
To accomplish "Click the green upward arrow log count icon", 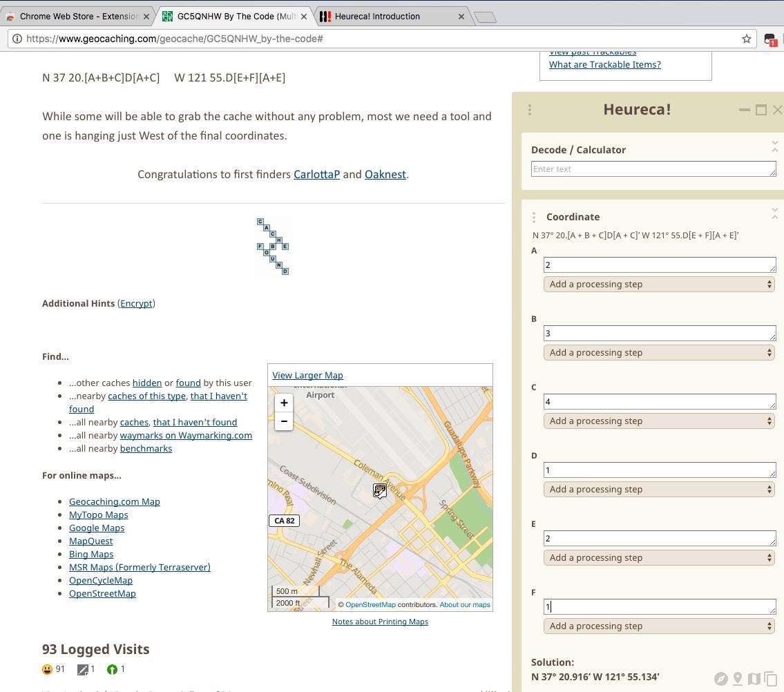I will 112,669.
